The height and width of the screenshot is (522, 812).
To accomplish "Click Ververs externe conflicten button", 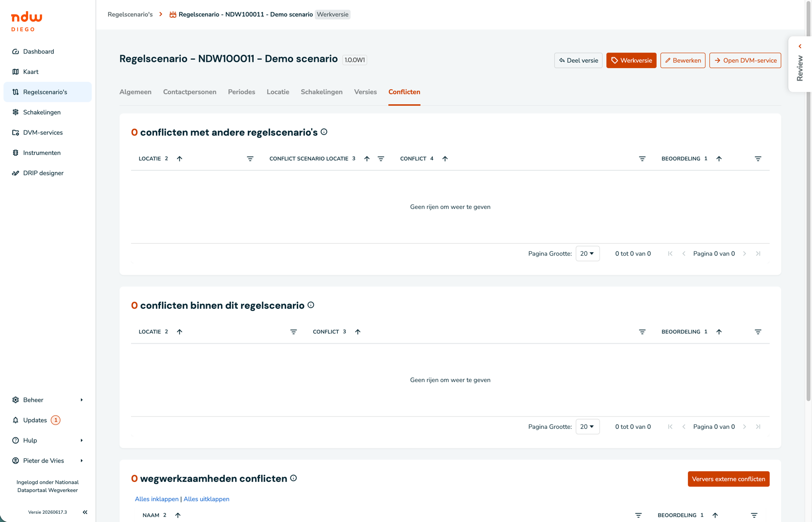I will click(729, 479).
